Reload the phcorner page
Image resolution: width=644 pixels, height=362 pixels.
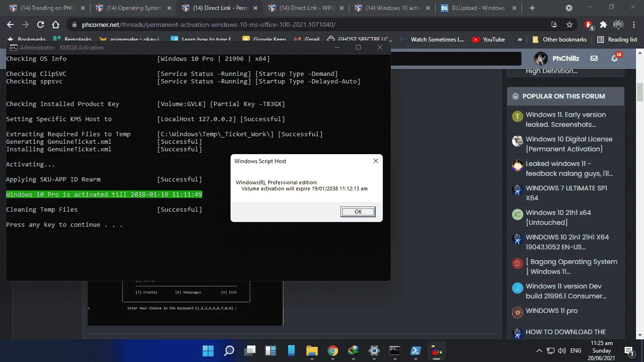(41, 25)
